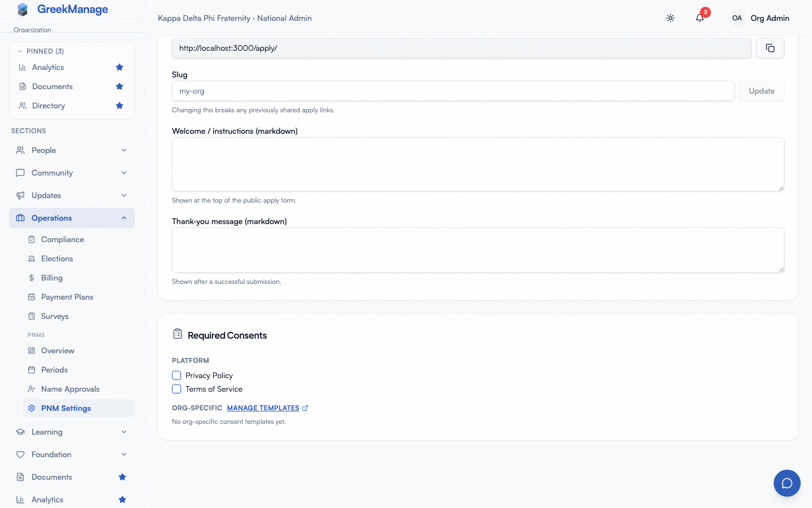Click the Name Approvals person icon
Screen dimensions: 812x508
[x=32, y=389]
